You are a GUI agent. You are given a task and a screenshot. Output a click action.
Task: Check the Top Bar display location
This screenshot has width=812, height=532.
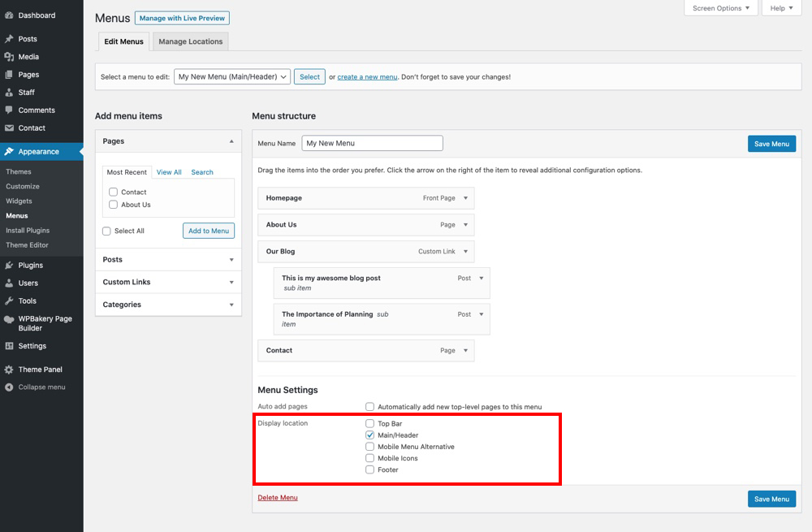tap(369, 423)
